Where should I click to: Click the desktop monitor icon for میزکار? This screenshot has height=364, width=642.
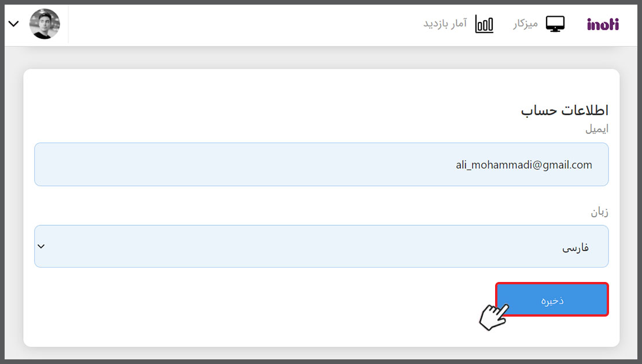tap(555, 24)
